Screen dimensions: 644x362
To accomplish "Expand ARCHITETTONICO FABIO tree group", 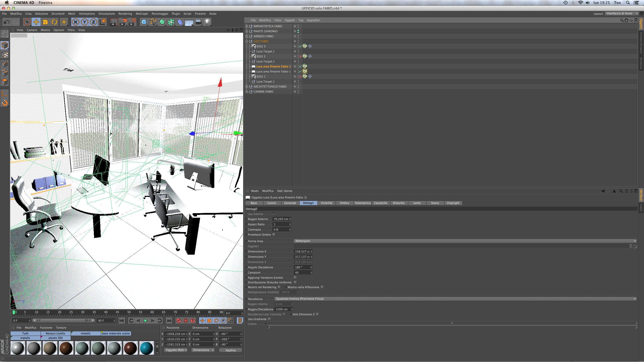I will point(247,86).
